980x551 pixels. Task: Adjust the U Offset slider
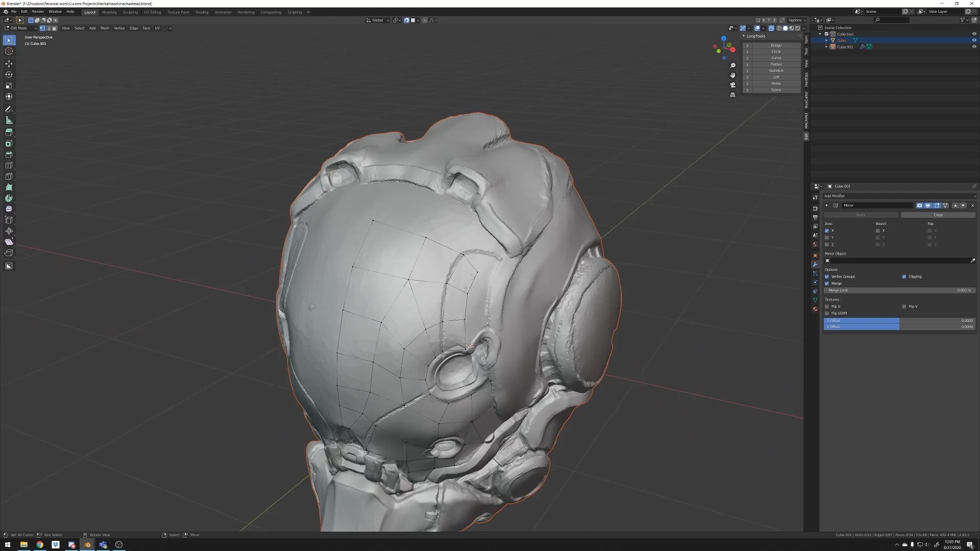[x=899, y=320]
